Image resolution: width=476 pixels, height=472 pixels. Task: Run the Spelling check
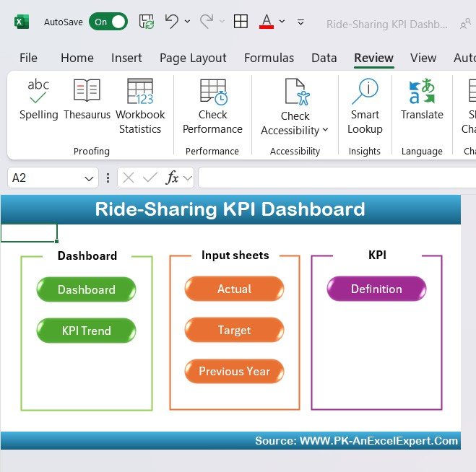[x=38, y=100]
